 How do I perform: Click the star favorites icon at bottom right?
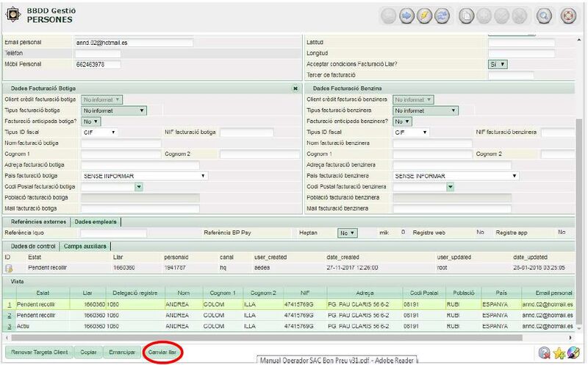[560, 353]
